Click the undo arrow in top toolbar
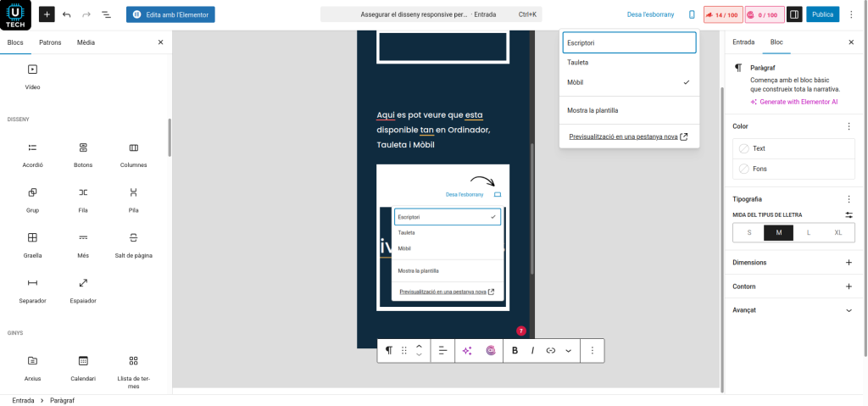The width and height of the screenshot is (868, 406). pos(67,14)
